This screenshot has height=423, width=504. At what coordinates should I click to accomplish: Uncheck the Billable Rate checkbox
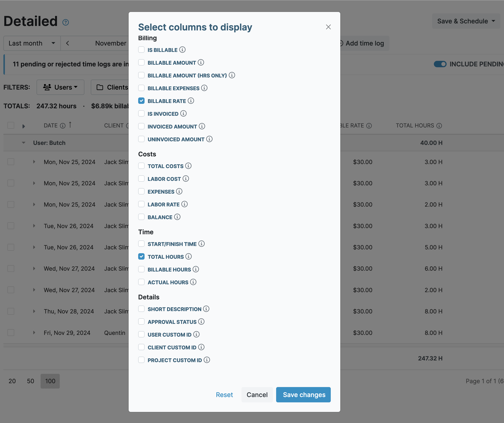click(x=141, y=101)
